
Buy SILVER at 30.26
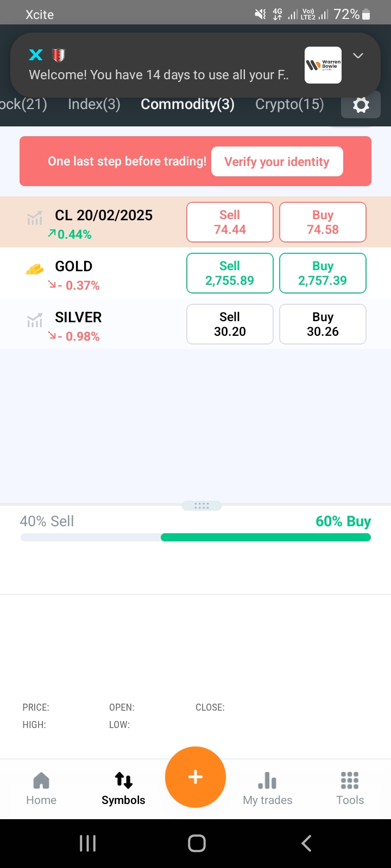click(323, 324)
